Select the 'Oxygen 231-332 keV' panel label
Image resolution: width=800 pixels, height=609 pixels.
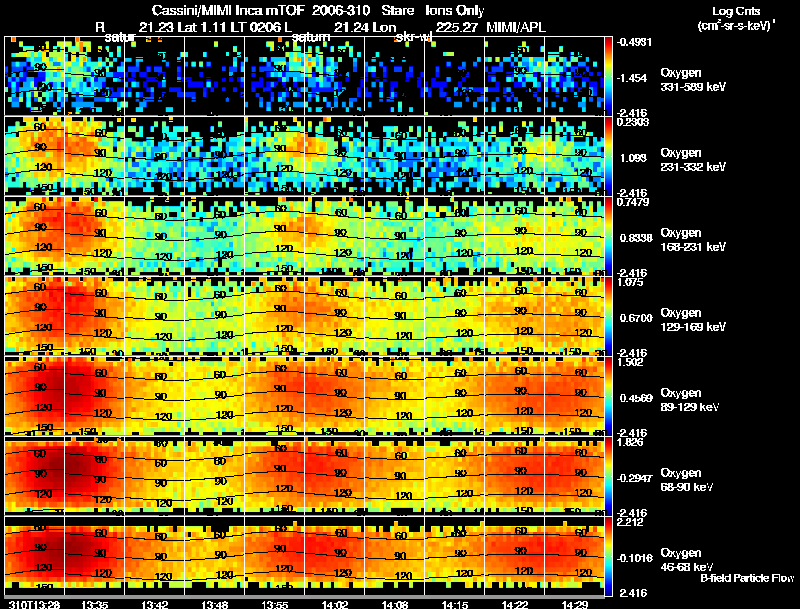pyautogui.click(x=693, y=160)
